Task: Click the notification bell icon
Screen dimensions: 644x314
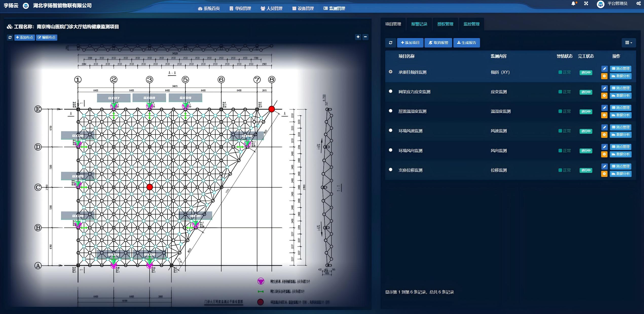Action: point(574,4)
